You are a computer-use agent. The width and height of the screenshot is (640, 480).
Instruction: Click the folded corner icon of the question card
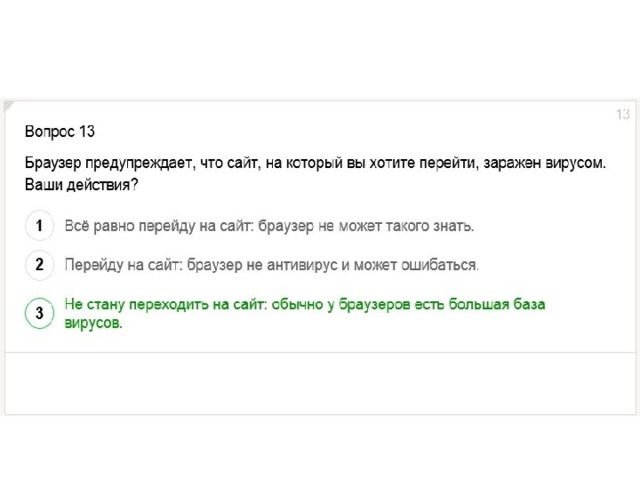click(9, 106)
